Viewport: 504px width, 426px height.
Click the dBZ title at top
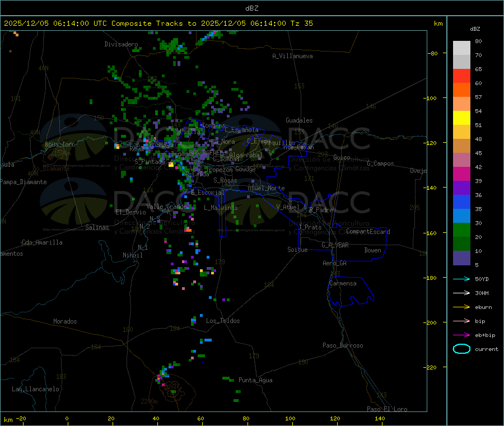click(251, 8)
